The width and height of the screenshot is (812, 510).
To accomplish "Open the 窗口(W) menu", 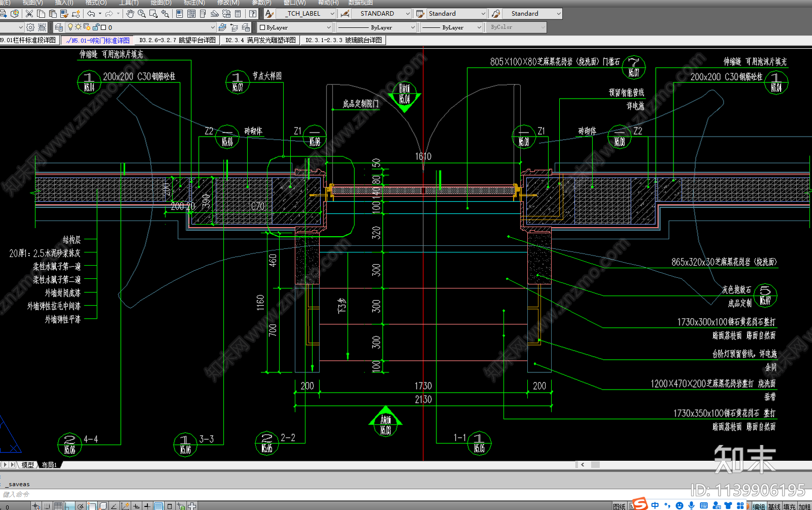I will [x=294, y=3].
